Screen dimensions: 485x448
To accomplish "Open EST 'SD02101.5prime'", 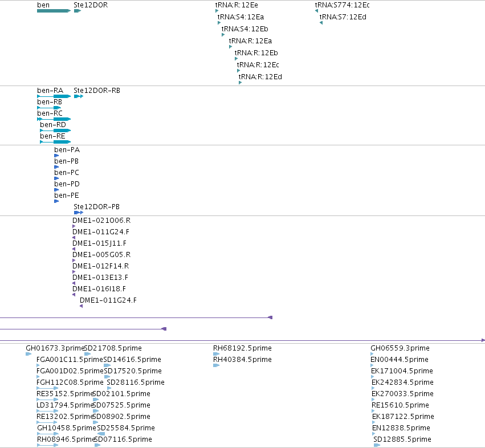I will pos(121,394).
